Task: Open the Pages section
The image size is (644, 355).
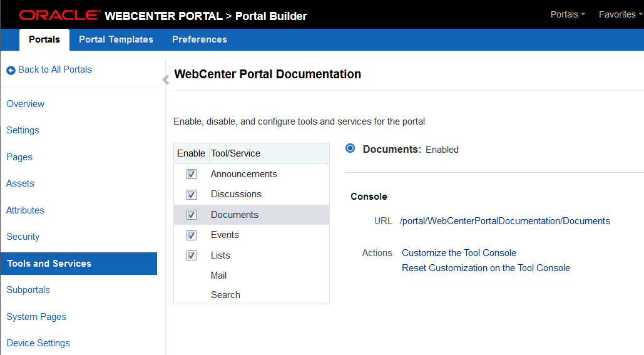Action: click(19, 157)
